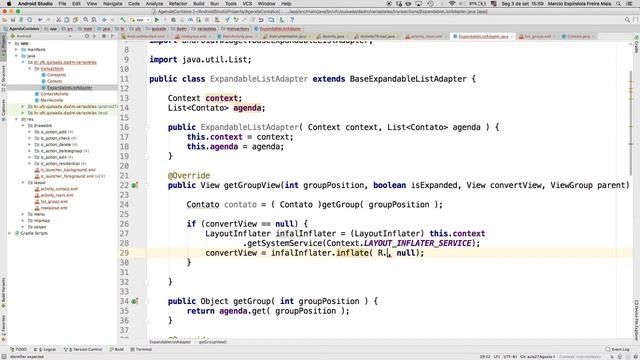This screenshot has width=640, height=360.
Task: Collapse the drawable folder arrow
Action: [x=23, y=126]
